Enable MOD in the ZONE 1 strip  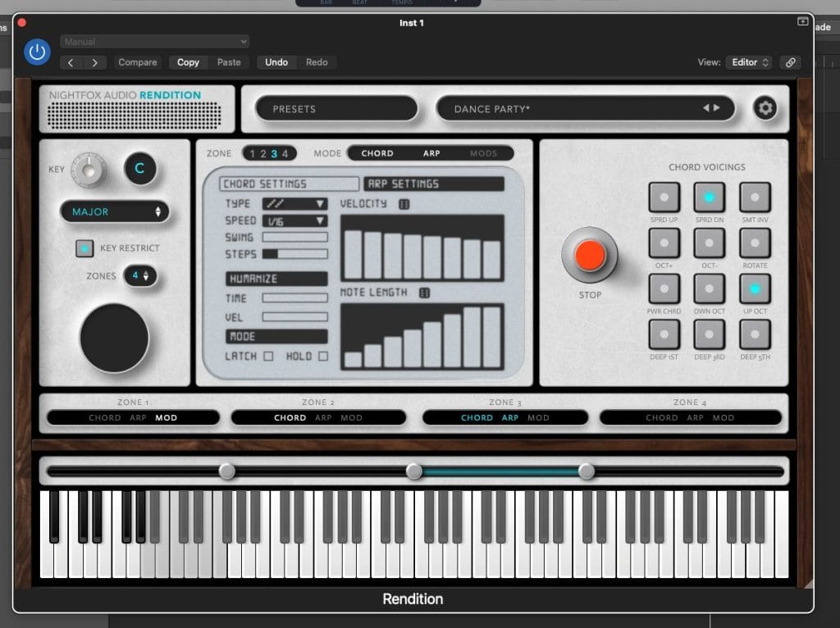coord(166,417)
